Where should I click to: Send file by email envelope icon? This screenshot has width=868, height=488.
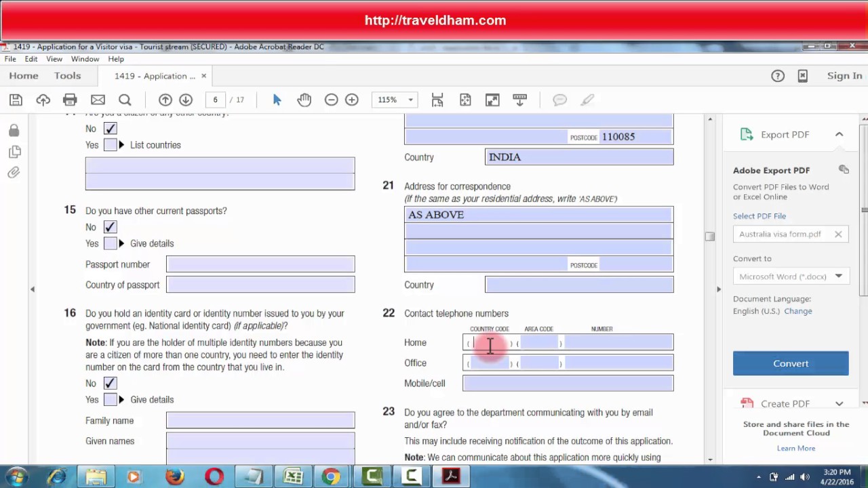pos(98,100)
